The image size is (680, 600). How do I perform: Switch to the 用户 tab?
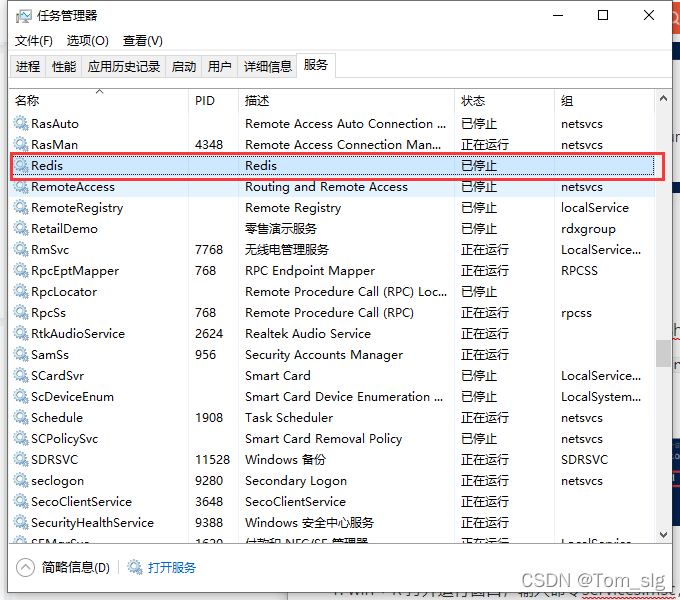(219, 67)
